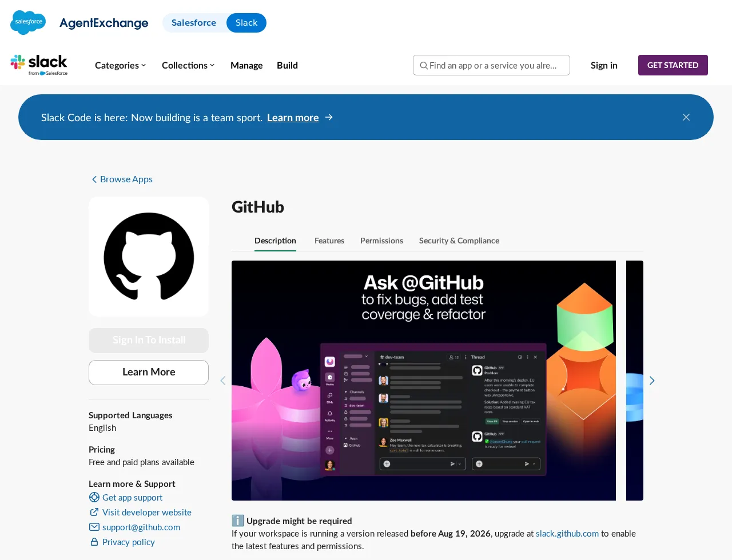Click the GitHub app heading

(x=258, y=207)
